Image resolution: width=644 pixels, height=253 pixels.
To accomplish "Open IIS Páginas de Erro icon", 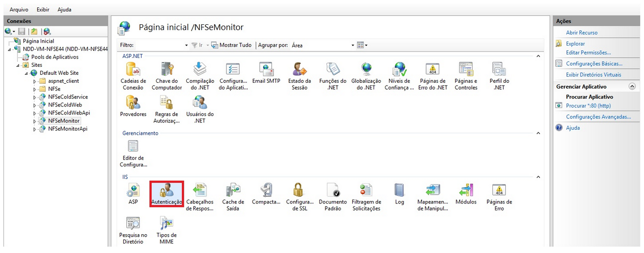I will click(499, 197).
